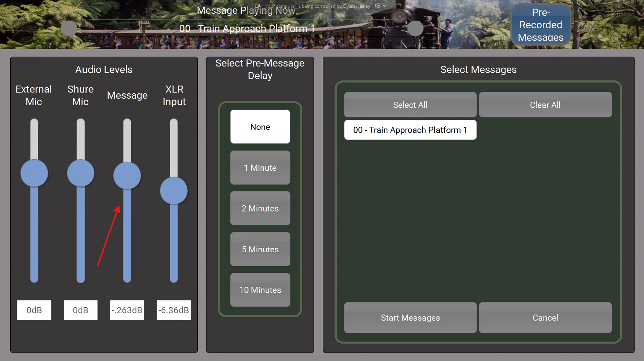Select 10 Minutes delay

pyautogui.click(x=260, y=290)
